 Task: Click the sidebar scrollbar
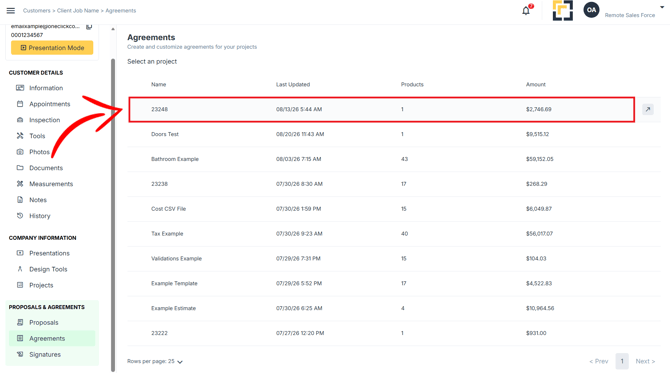[x=113, y=214]
